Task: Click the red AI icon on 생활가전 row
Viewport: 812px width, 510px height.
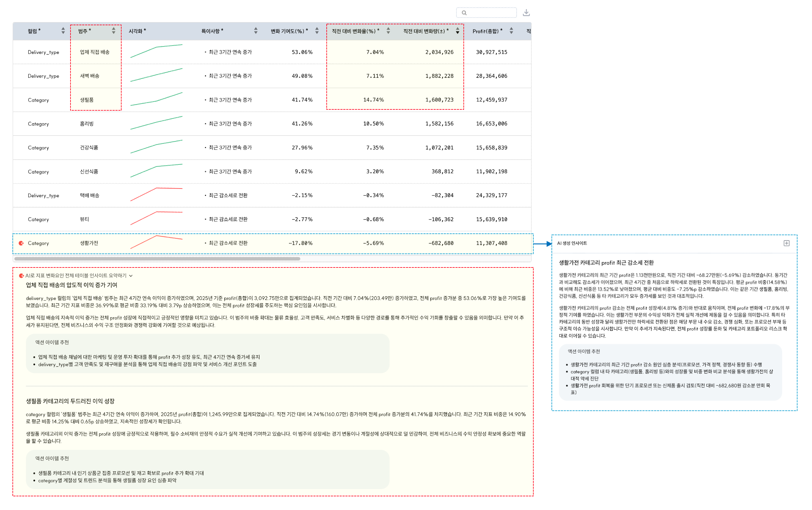Action: tap(21, 243)
